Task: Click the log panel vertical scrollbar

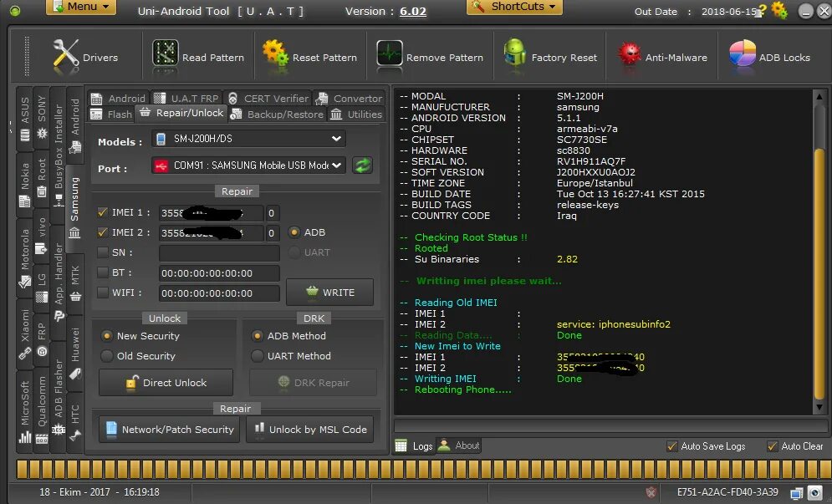Action: pyautogui.click(x=819, y=252)
